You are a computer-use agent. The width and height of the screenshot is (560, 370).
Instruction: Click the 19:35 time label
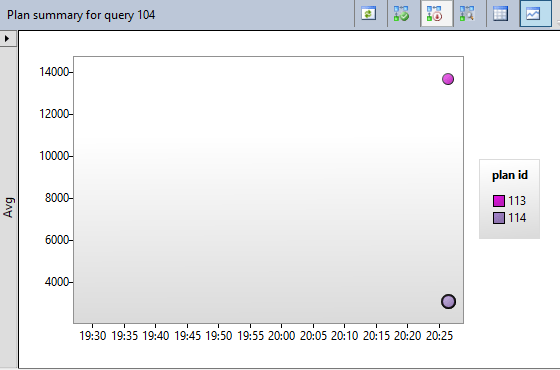click(124, 336)
